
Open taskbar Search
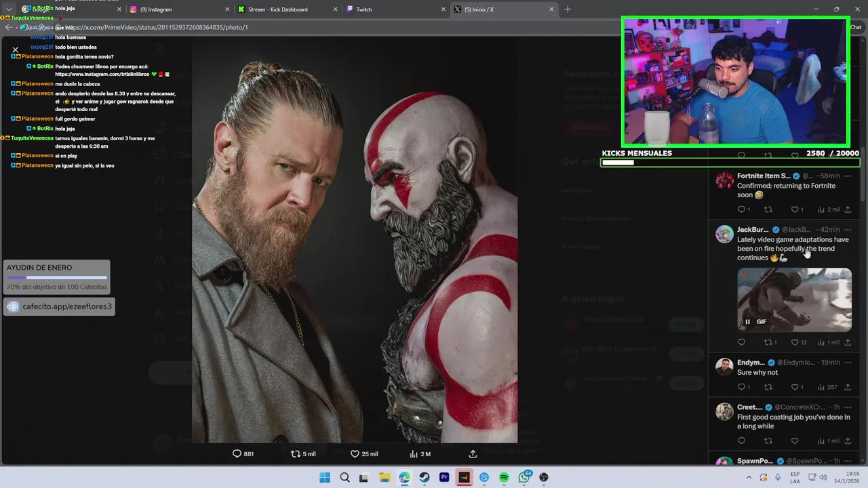[x=344, y=477]
